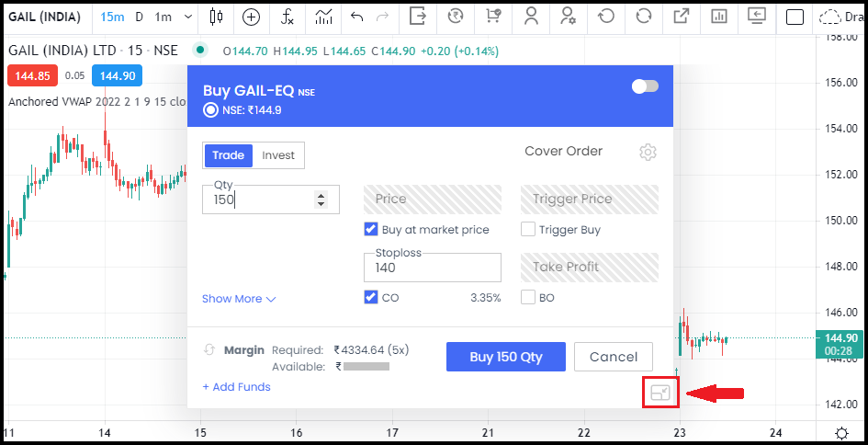Click the disabled Trigger Price field

pyautogui.click(x=590, y=200)
